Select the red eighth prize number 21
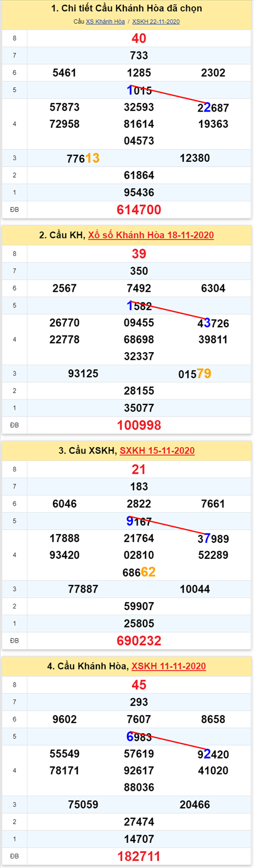The width and height of the screenshot is (254, 868). 139,469
